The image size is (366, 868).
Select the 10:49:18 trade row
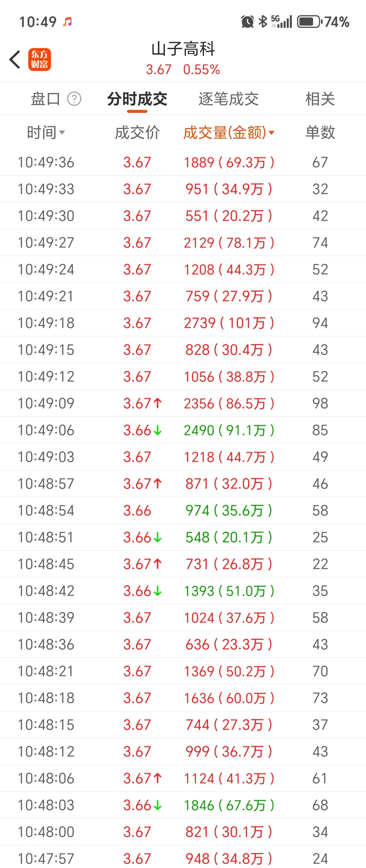[x=183, y=323]
